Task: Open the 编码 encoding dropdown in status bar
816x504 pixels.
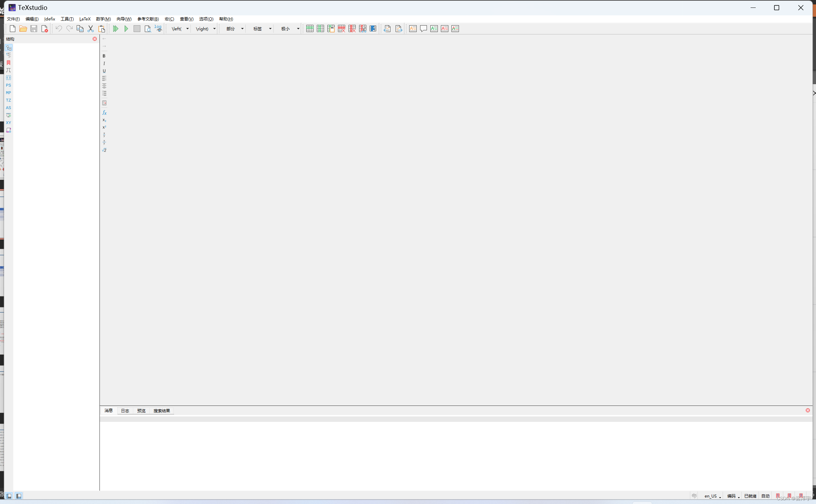Action: pos(733,496)
